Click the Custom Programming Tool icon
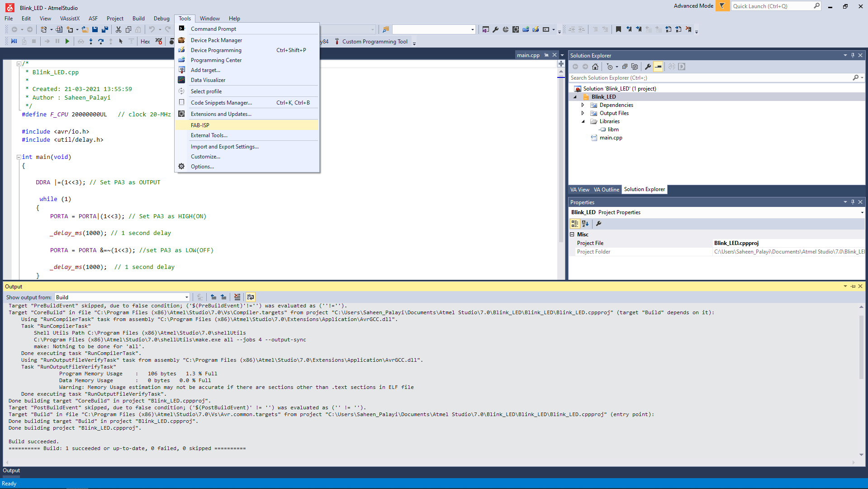The width and height of the screenshot is (868, 489). pyautogui.click(x=337, y=41)
